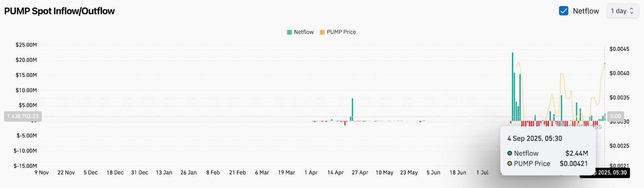The image size is (644, 188).
Task: Click the 27 Apr axis label
Action: pyautogui.click(x=360, y=172)
